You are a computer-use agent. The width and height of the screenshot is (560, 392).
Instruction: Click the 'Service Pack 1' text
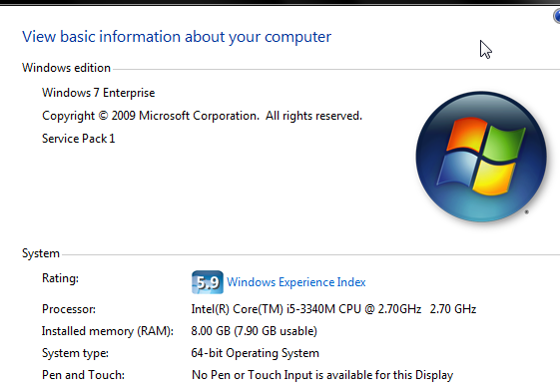pyautogui.click(x=79, y=139)
